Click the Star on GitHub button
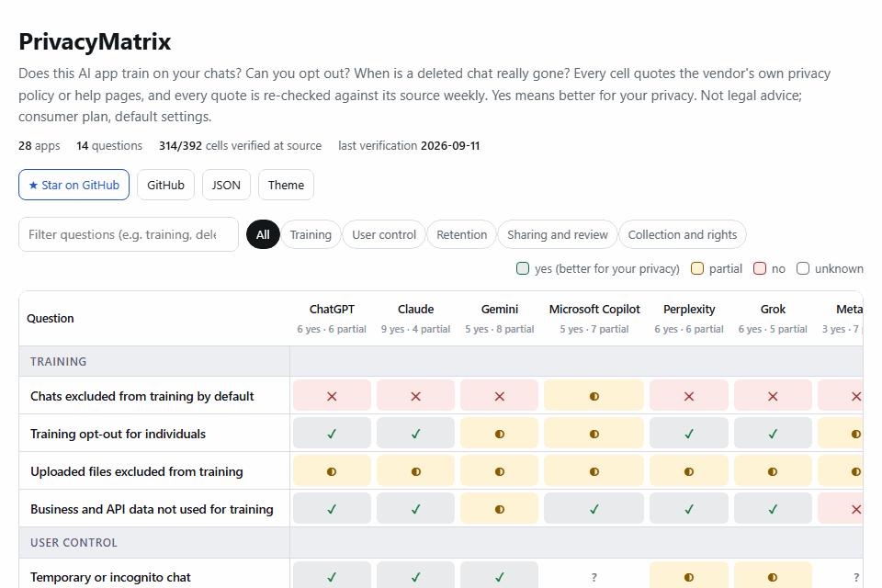Viewport: 882px width, 588px height. point(73,185)
